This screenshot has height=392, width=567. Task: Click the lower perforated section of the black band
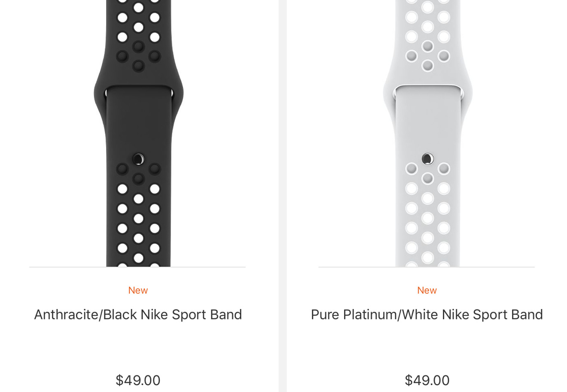click(x=138, y=215)
